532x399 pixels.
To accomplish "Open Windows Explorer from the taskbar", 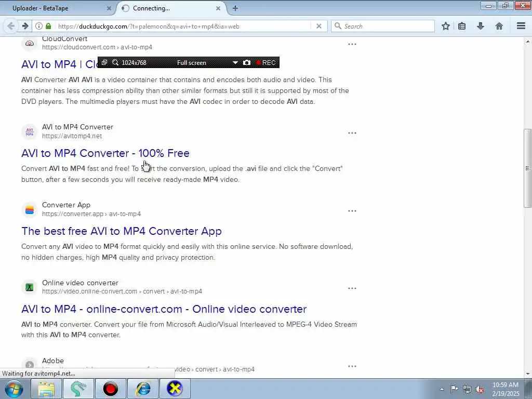I will coord(46,389).
